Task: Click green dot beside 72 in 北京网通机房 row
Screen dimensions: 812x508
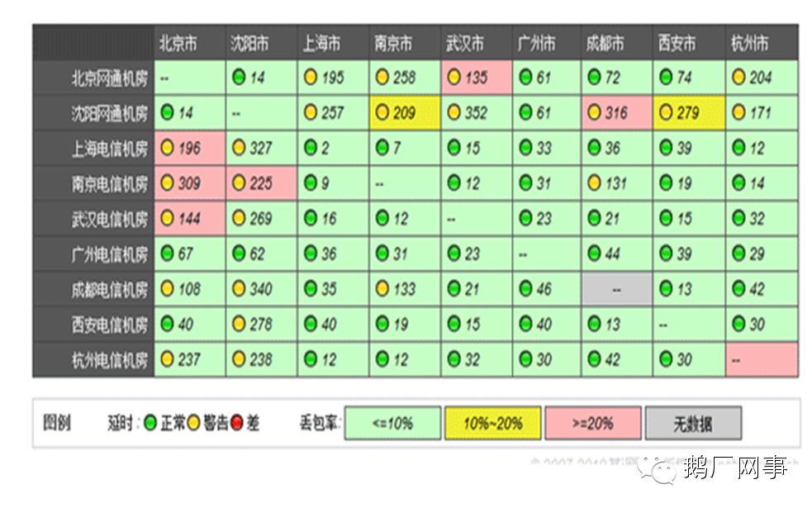Action: click(594, 77)
